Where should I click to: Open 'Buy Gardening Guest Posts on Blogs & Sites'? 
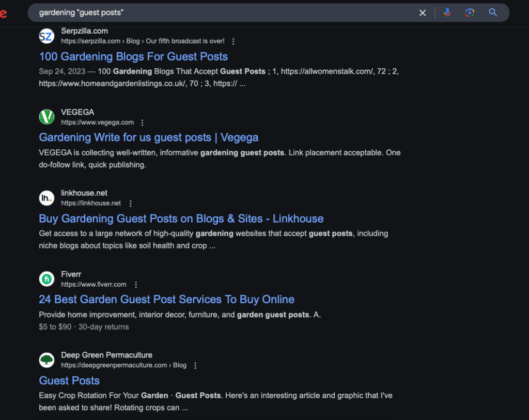(181, 219)
